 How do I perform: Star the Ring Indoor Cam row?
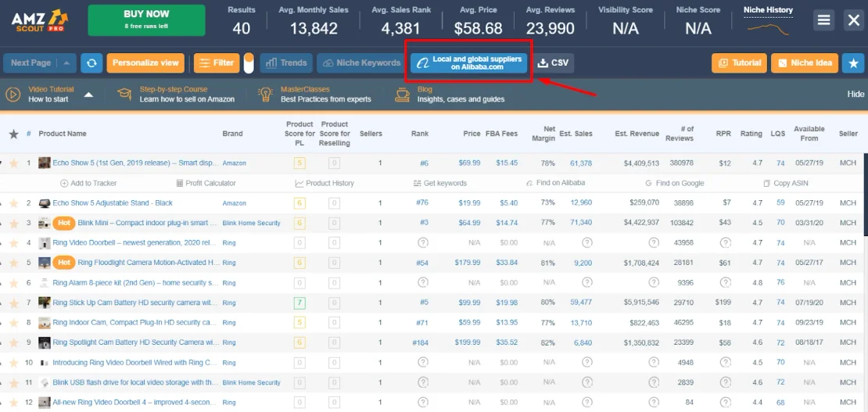[14, 323]
